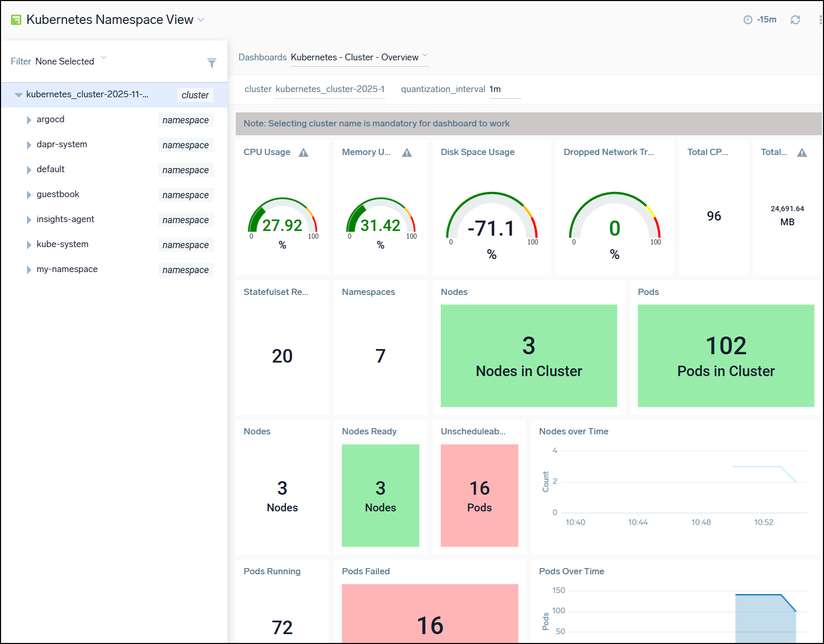Collapse the kubernetes_cluster tree node
The height and width of the screenshot is (644, 824).
click(19, 95)
